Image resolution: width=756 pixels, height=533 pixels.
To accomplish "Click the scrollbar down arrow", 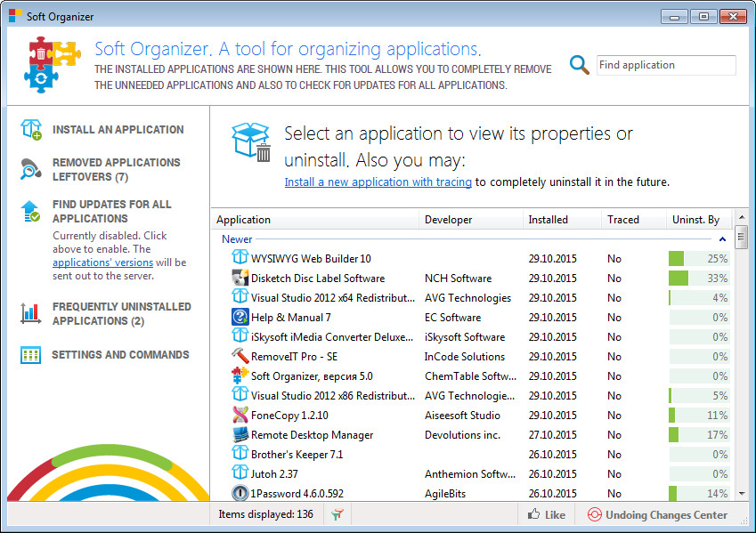I will click(742, 494).
